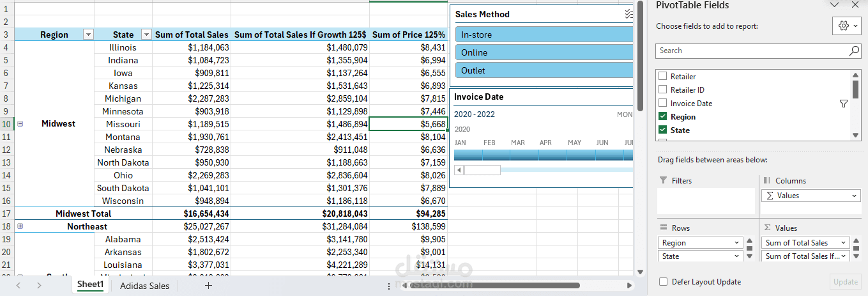Move down in Values area list
Screen dimensions: 868x296
click(x=856, y=256)
